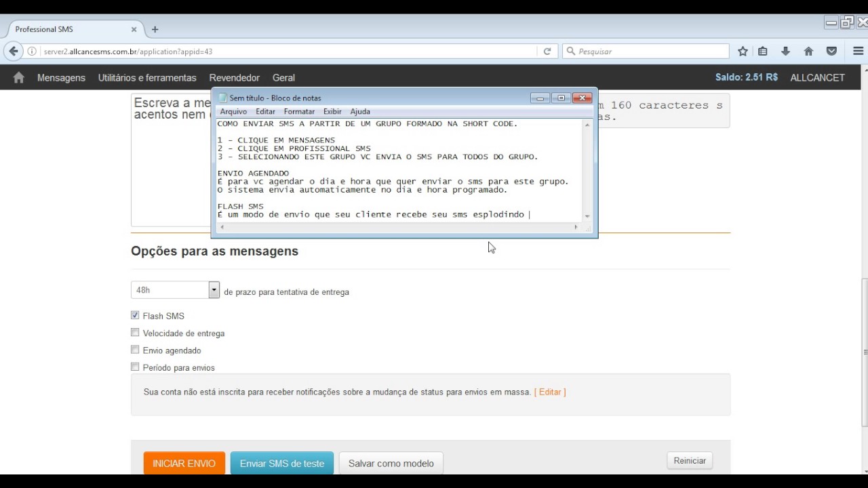Screen dimensions: 868x488
Task: Reload the page with the refresh icon
Action: 547,52
